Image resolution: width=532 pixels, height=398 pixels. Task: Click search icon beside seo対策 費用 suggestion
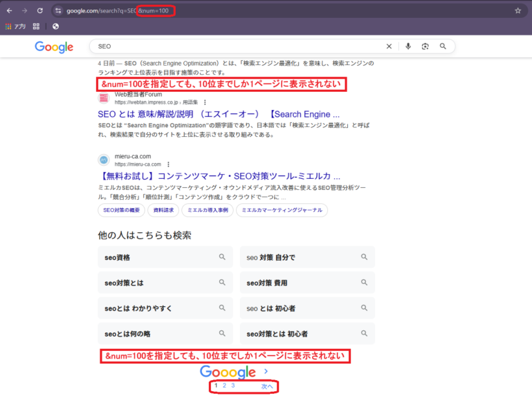click(x=364, y=283)
